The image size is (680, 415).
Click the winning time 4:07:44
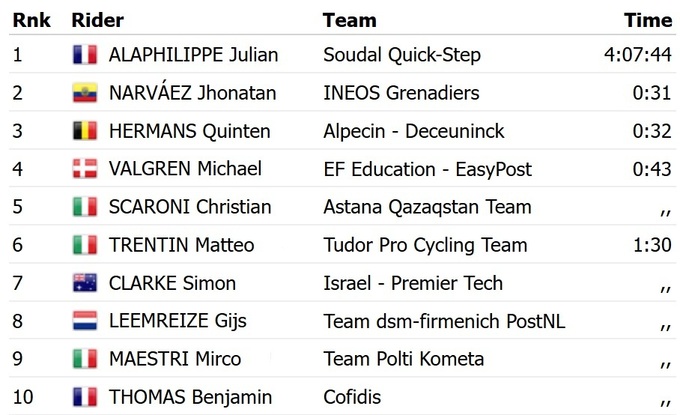tap(637, 55)
